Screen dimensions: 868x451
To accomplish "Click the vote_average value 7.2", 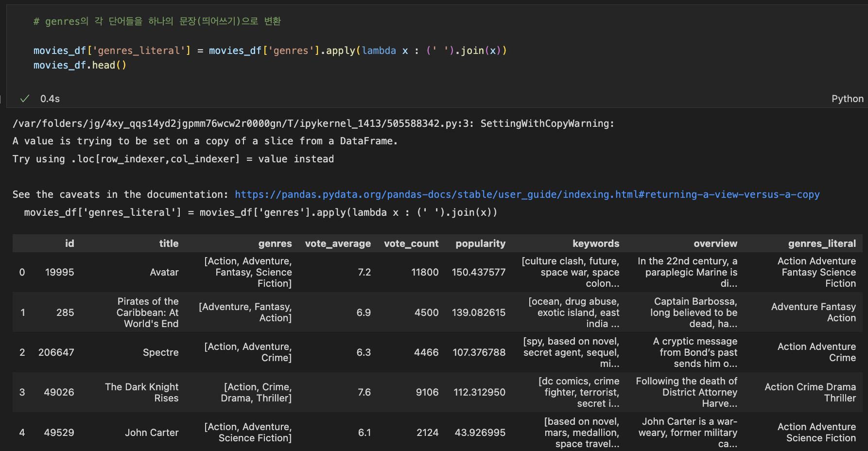I will [365, 272].
